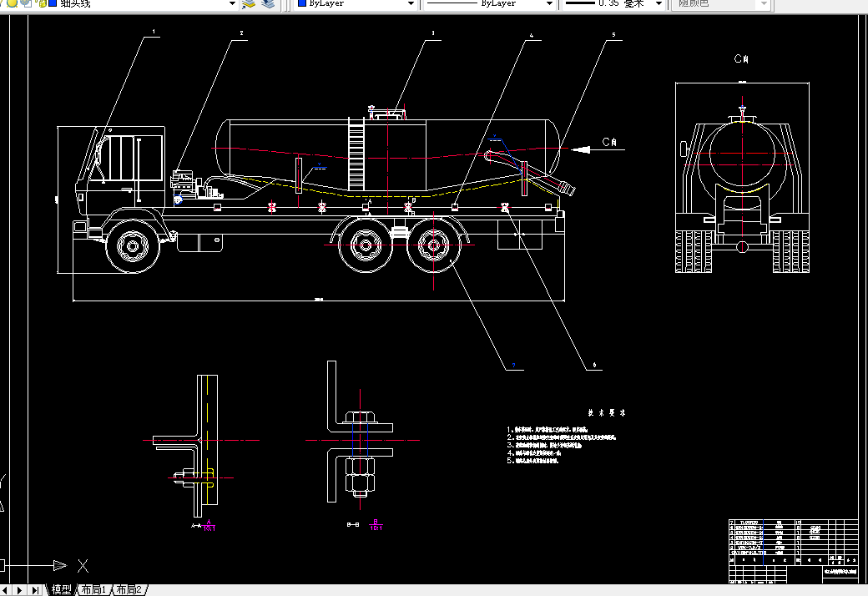Select the C向 label beside the view arrow
The width and height of the screenshot is (868, 596).
click(x=609, y=143)
